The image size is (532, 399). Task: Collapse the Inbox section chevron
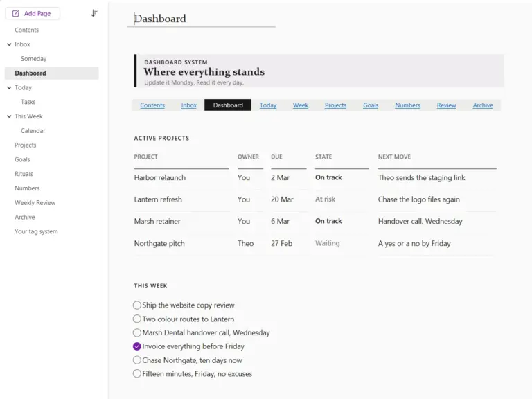pyautogui.click(x=9, y=44)
